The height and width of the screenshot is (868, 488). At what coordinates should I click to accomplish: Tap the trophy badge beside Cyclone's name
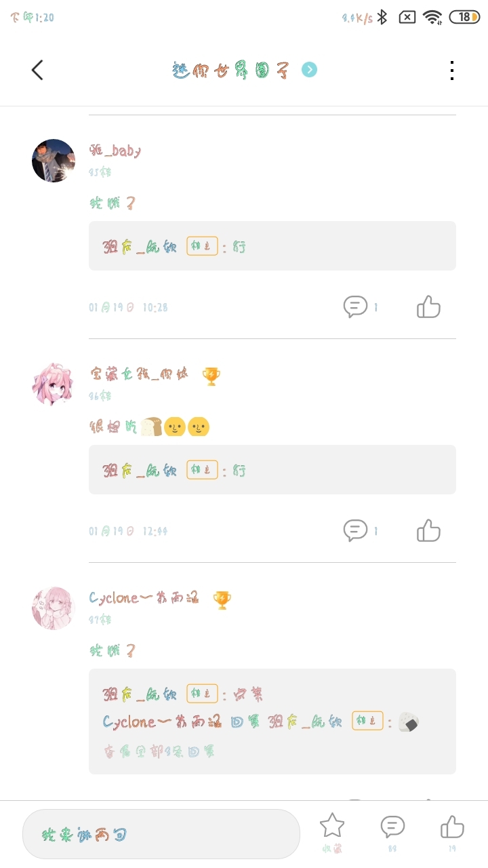pyautogui.click(x=222, y=599)
